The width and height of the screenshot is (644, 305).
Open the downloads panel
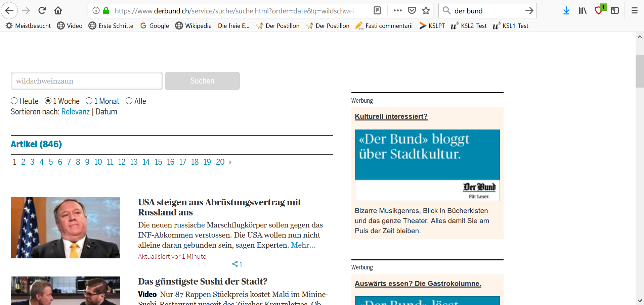coord(566,11)
